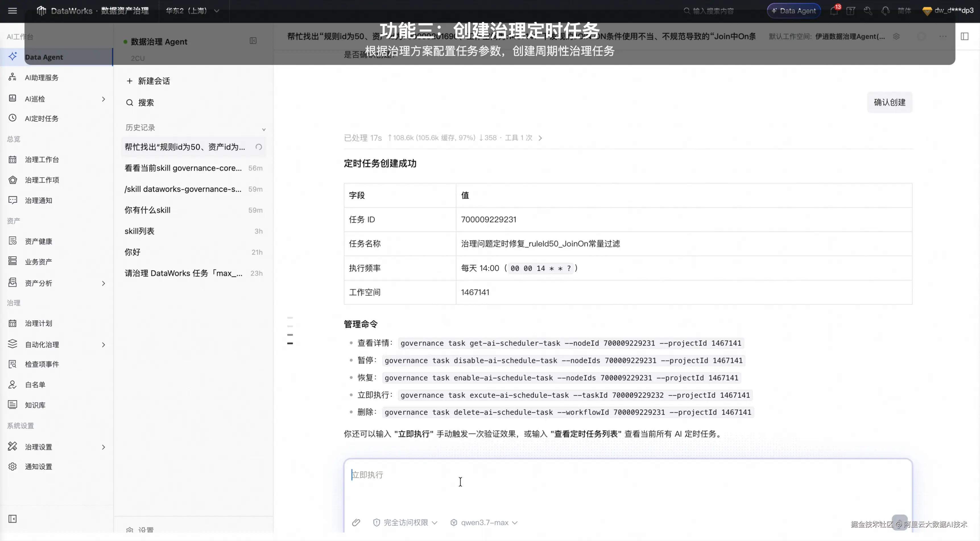Click the Data Agent header button

pyautogui.click(x=794, y=11)
